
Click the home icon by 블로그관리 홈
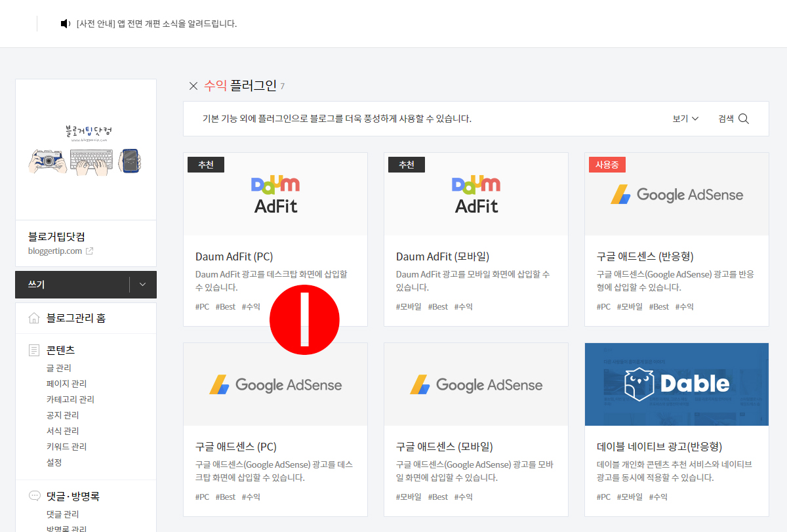click(34, 318)
